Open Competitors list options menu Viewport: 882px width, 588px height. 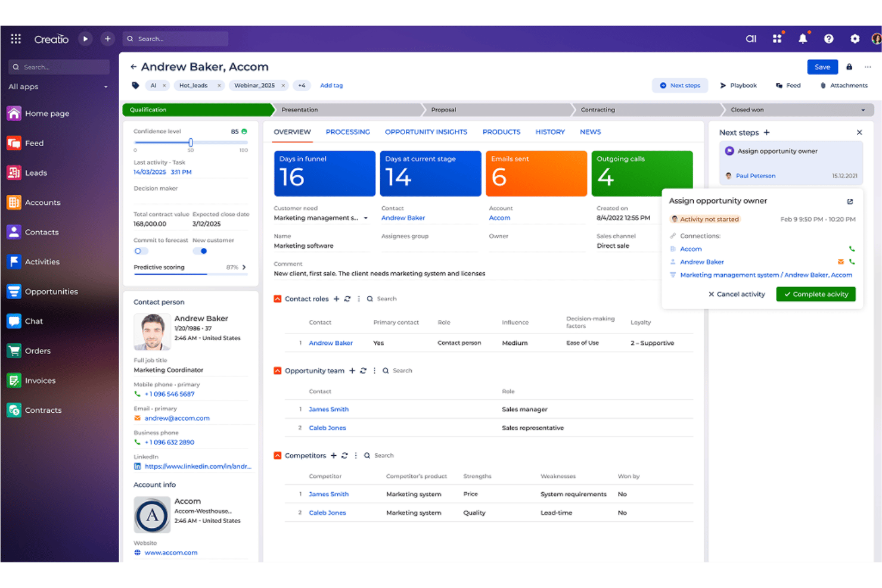[356, 456]
